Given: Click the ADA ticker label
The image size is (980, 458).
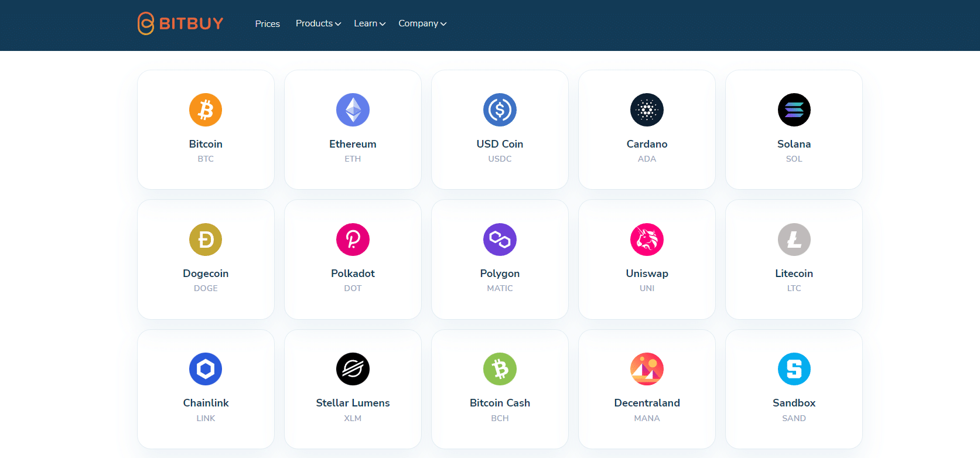Looking at the screenshot, I should tap(647, 159).
